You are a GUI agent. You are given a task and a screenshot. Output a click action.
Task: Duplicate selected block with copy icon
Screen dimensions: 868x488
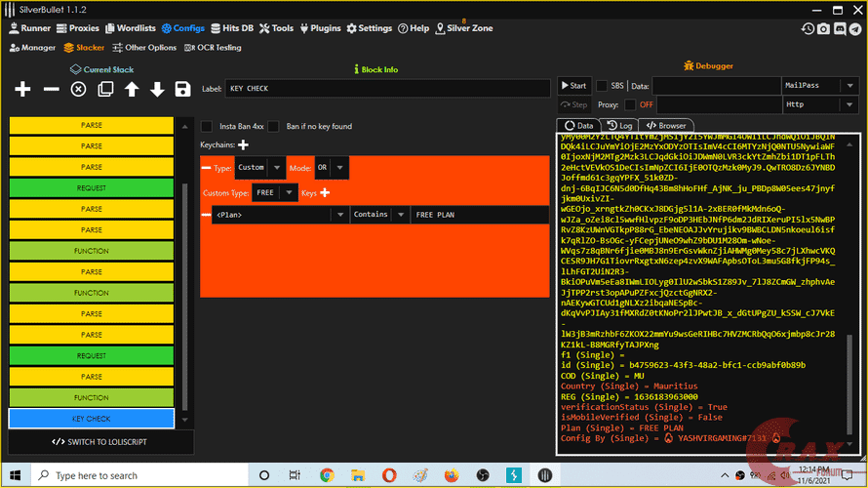click(x=105, y=89)
